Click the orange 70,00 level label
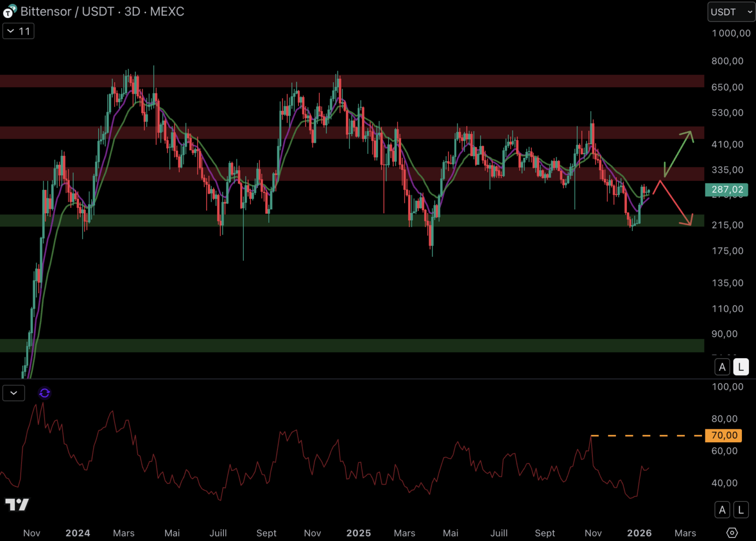The image size is (756, 541). pos(723,435)
